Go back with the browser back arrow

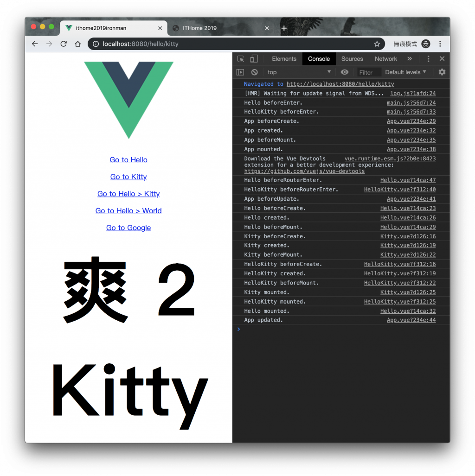tap(35, 44)
